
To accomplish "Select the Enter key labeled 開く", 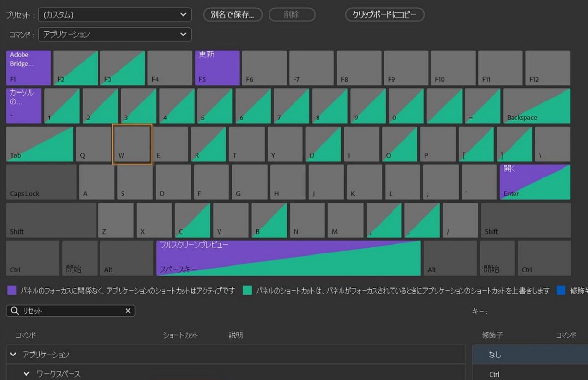I will click(x=535, y=182).
